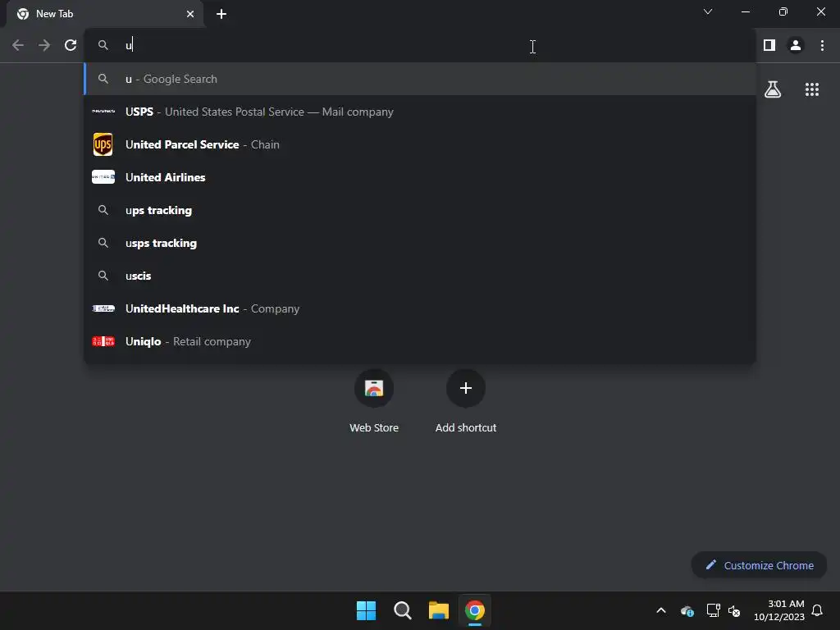Toggle the Chrome side panel

pos(769,45)
